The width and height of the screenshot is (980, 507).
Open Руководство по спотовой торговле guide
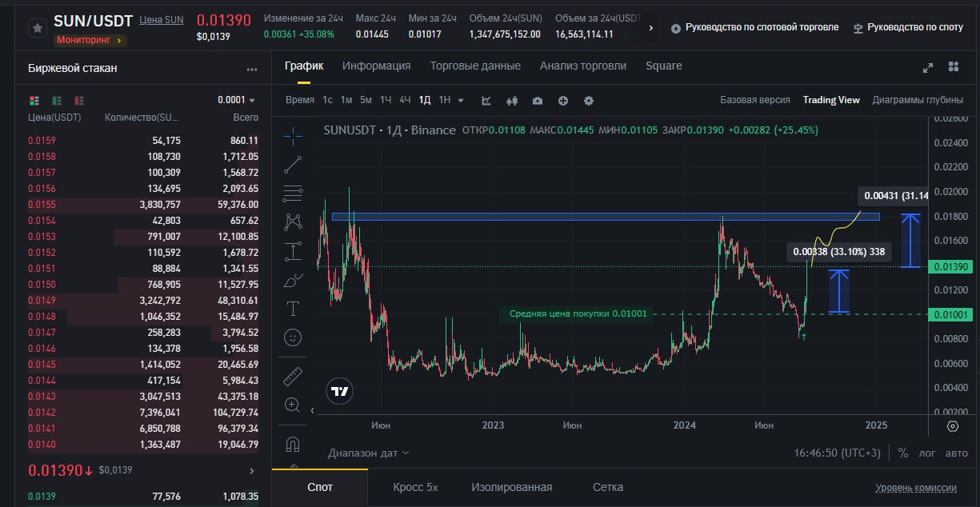click(x=754, y=27)
